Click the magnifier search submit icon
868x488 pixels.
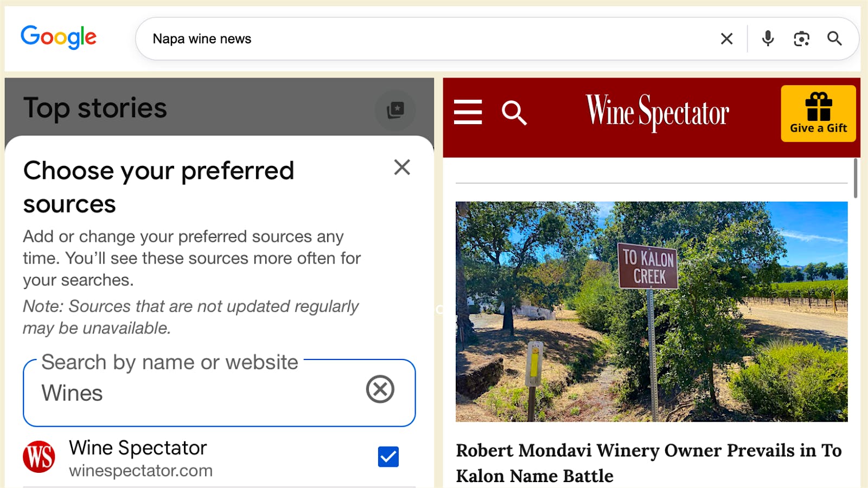click(x=834, y=38)
